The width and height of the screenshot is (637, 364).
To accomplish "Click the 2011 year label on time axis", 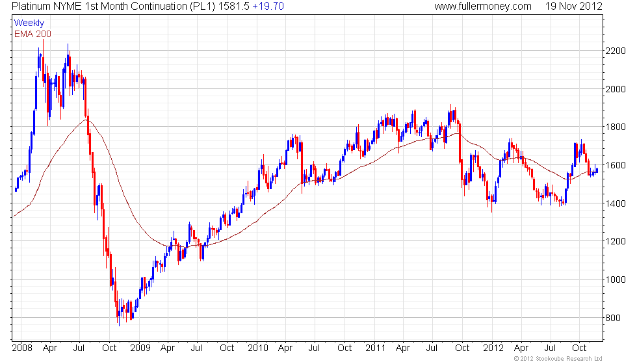I will click(376, 348).
